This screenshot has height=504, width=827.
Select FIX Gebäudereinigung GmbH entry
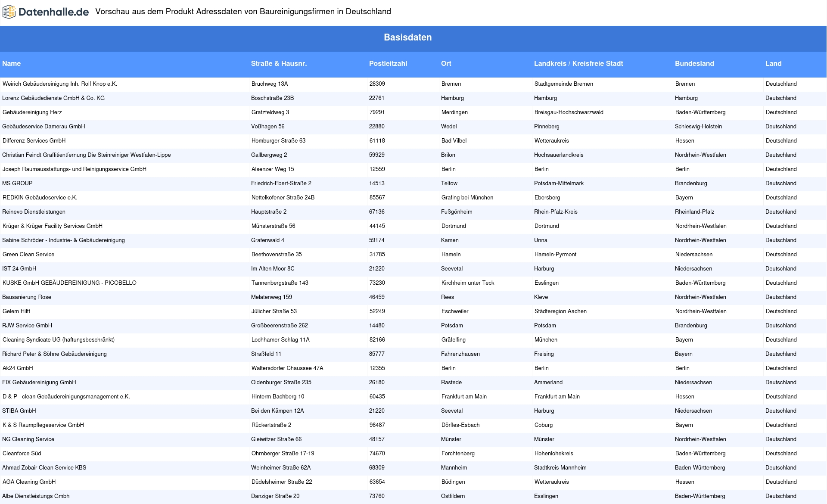[x=39, y=383]
